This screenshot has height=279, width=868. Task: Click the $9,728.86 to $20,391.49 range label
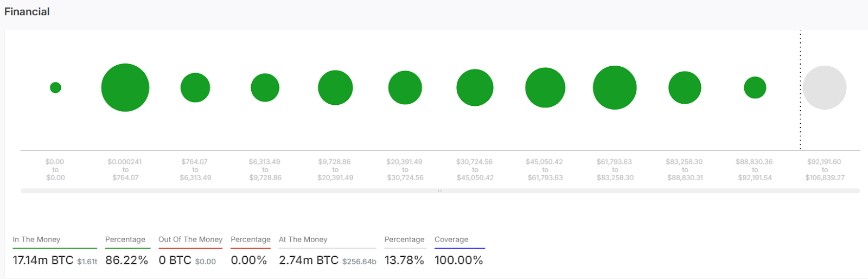[335, 169]
